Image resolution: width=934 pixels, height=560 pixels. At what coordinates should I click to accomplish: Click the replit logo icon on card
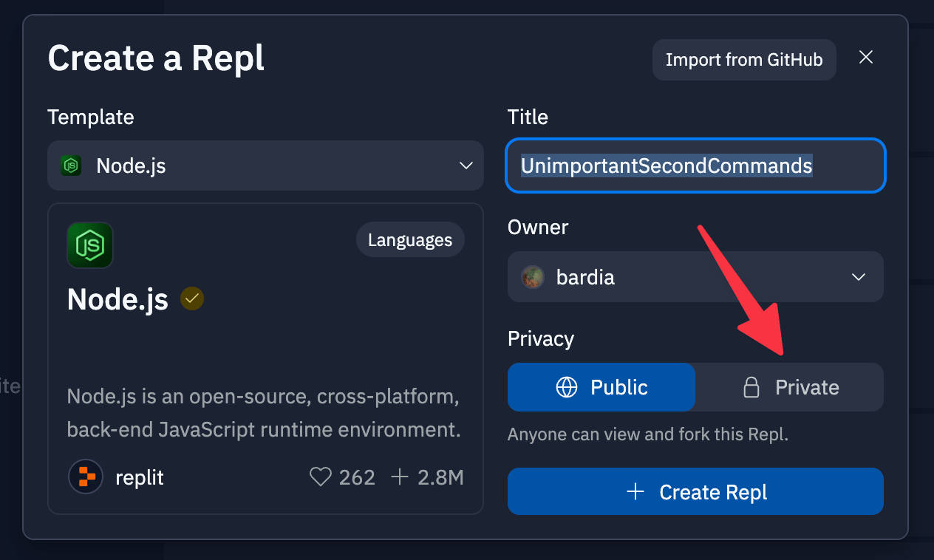coord(86,477)
